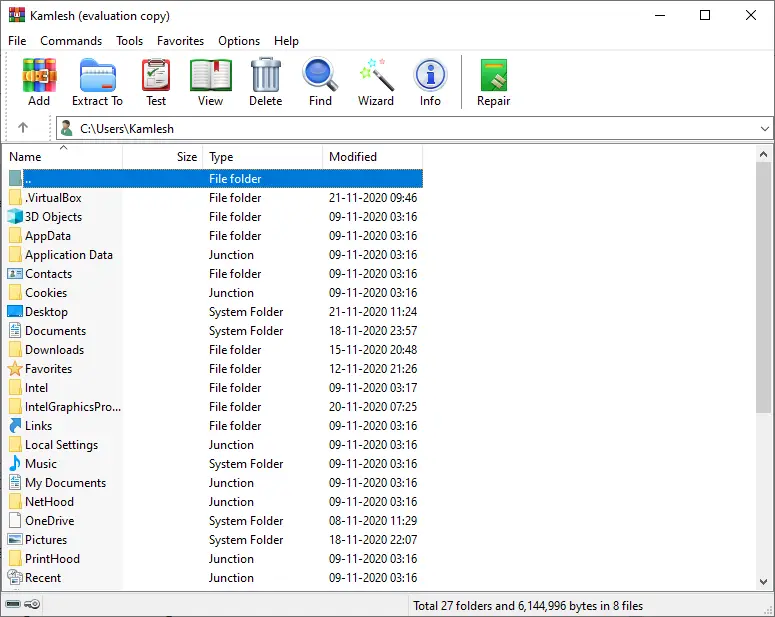Click the Pictures folder icon
The image size is (775, 617).
pyautogui.click(x=15, y=539)
